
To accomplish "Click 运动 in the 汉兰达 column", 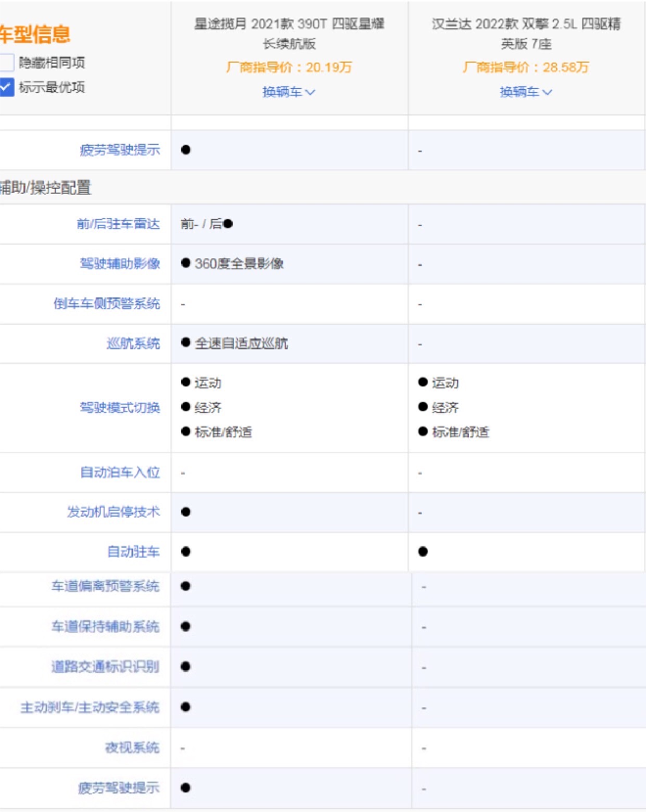I will (x=445, y=383).
